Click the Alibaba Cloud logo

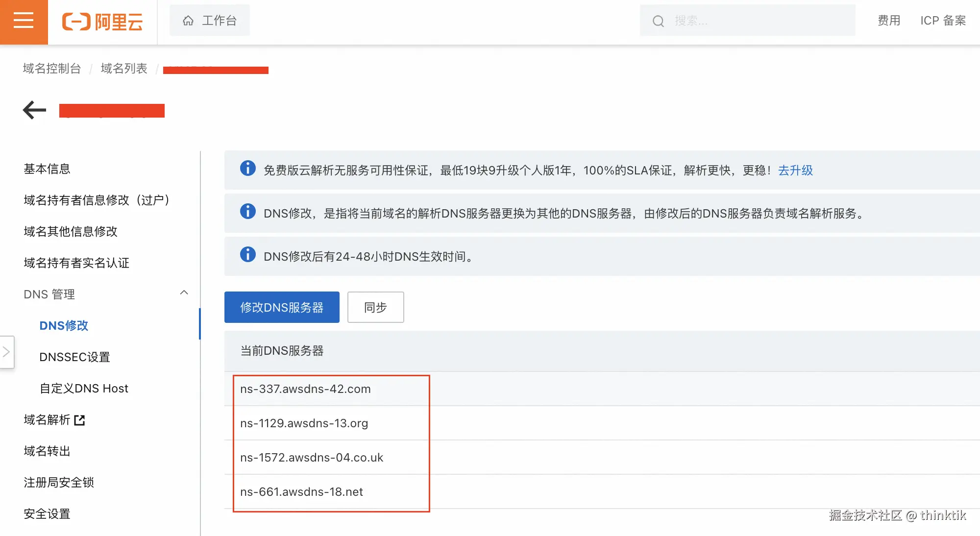102,22
